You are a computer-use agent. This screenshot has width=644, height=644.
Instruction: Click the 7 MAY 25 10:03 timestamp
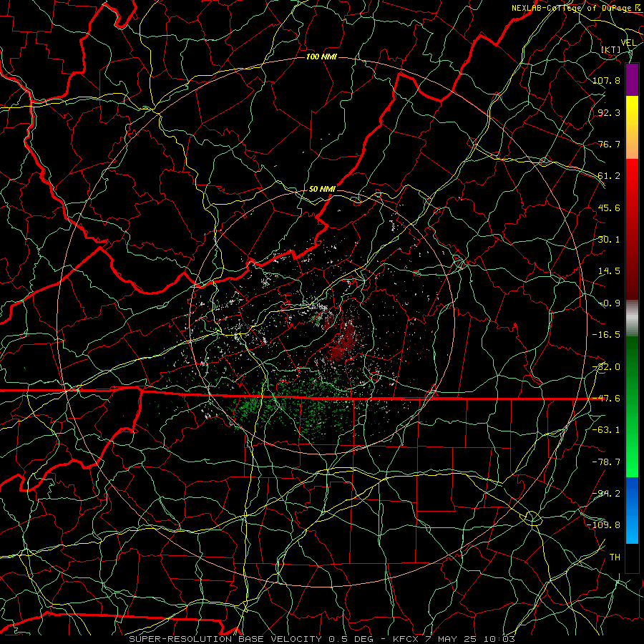pos(470,639)
